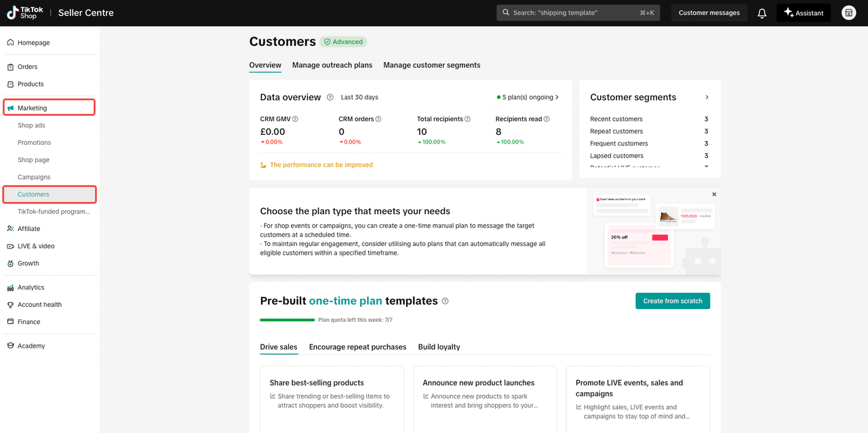Click the Recent customers segment row
This screenshot has width=868, height=433.
(649, 119)
